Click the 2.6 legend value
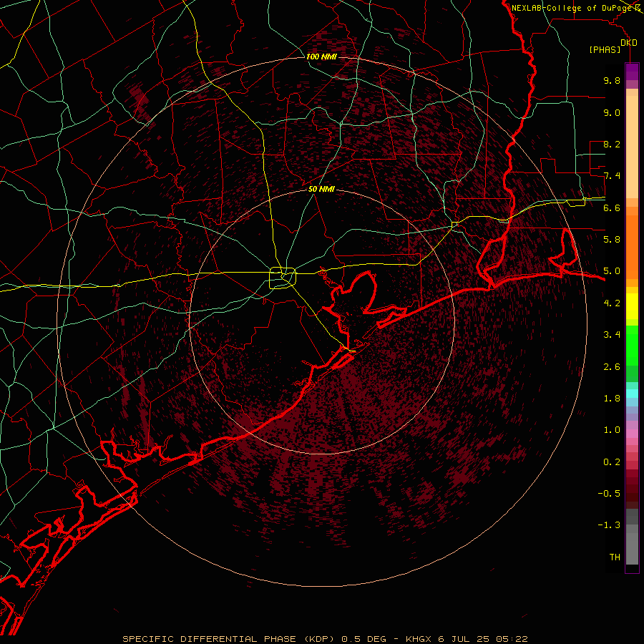 [612, 367]
